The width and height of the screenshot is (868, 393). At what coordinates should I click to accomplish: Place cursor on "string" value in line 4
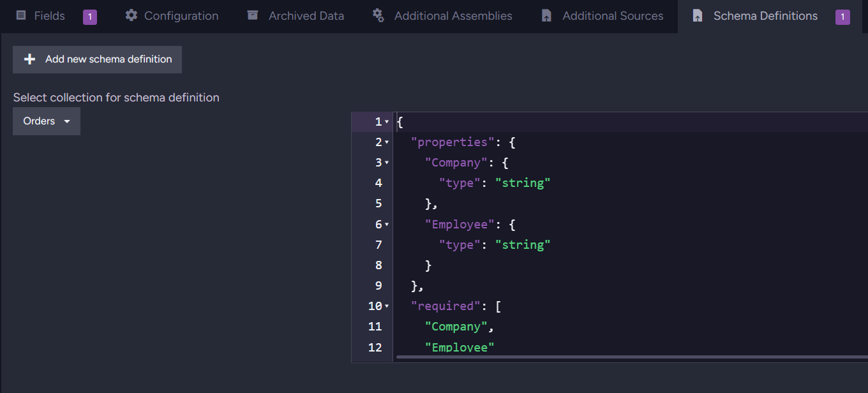523,183
